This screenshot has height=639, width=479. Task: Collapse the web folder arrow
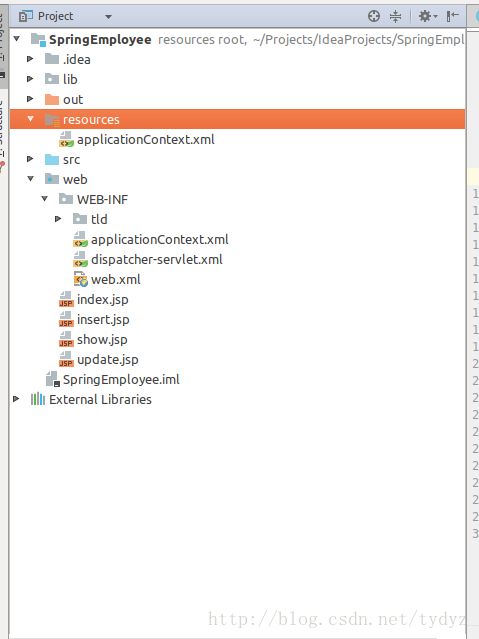point(31,179)
